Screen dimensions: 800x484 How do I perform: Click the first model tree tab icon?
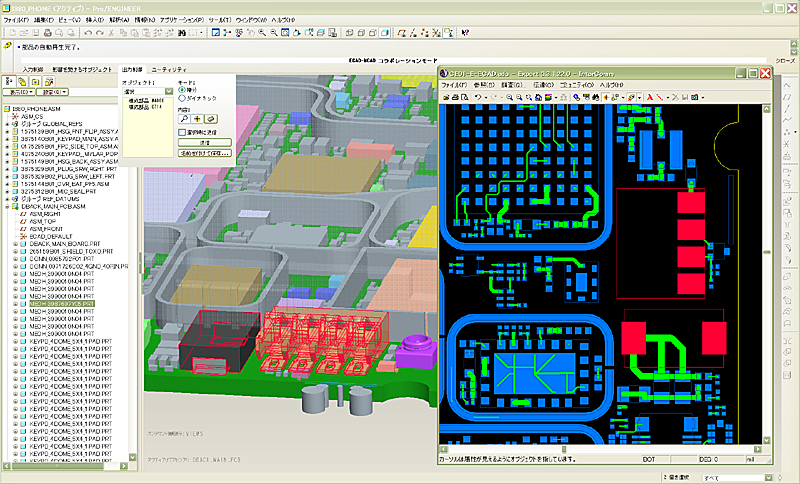point(11,80)
